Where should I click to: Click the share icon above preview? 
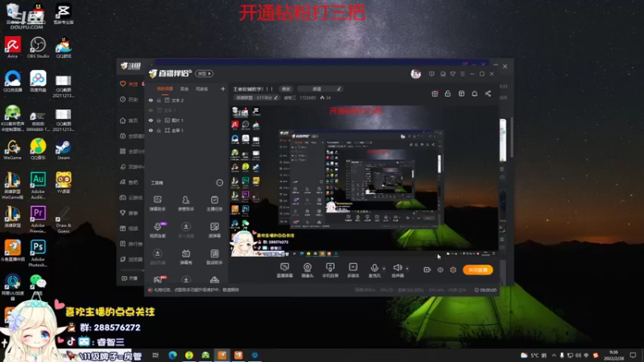[x=488, y=93]
